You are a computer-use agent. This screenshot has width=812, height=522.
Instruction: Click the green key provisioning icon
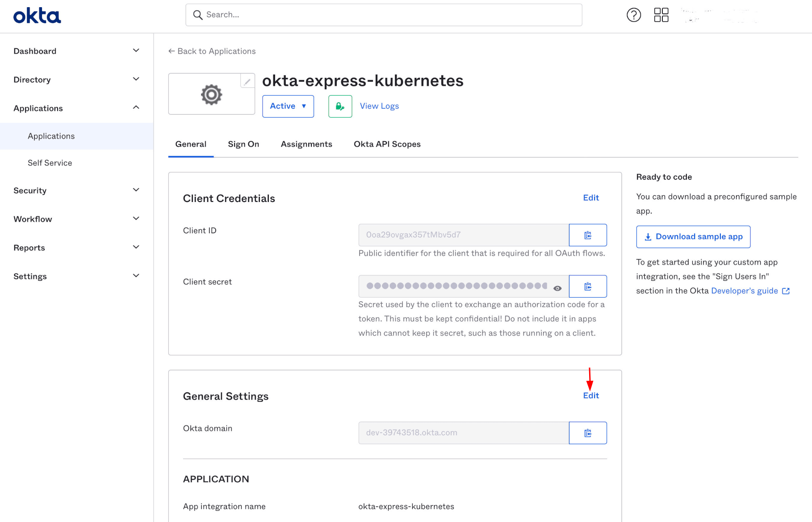[340, 106]
